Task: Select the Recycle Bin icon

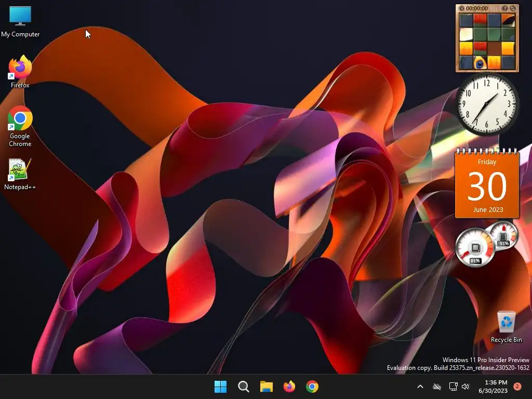Action: 506,327
